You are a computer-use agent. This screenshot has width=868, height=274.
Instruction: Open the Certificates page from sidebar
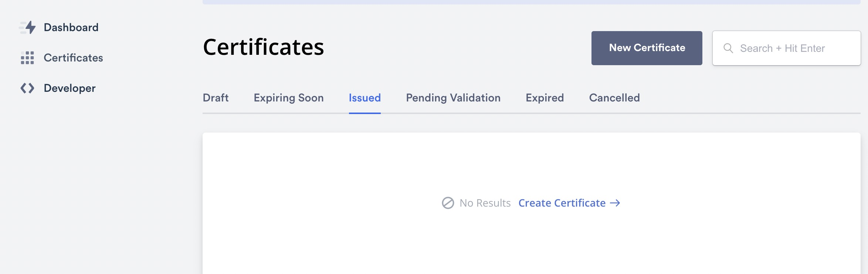tap(74, 57)
